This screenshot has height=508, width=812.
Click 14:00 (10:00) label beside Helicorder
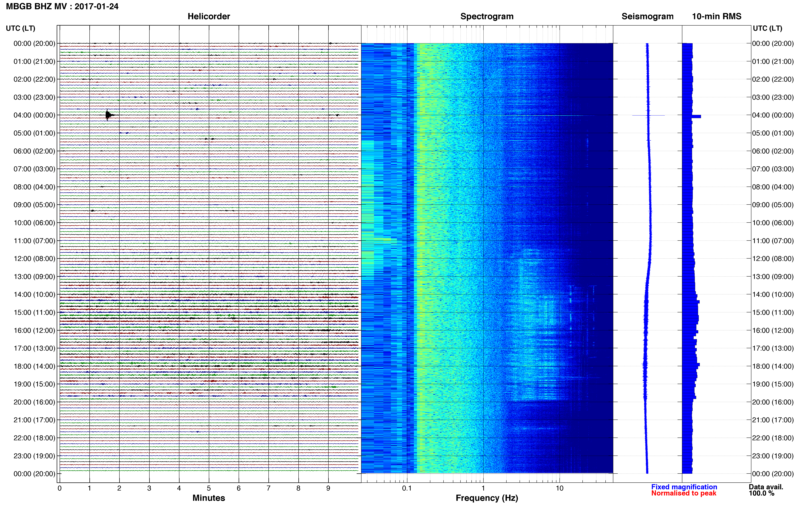(x=34, y=295)
